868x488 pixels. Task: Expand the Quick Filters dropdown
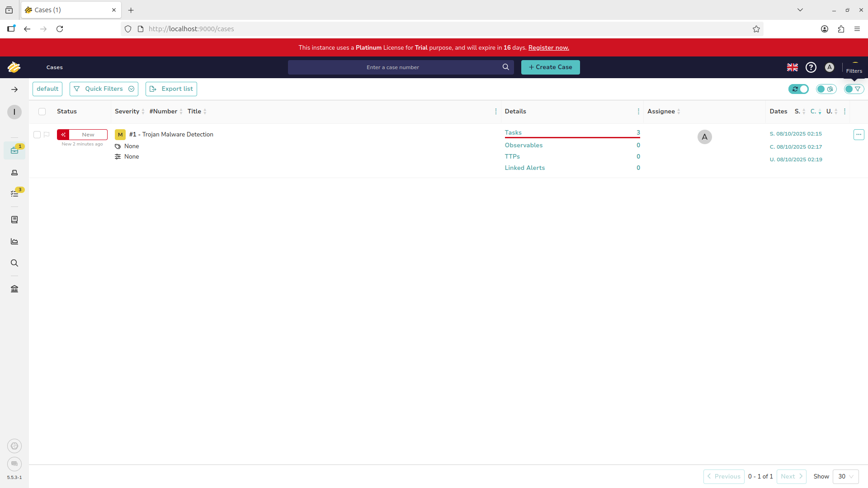104,89
